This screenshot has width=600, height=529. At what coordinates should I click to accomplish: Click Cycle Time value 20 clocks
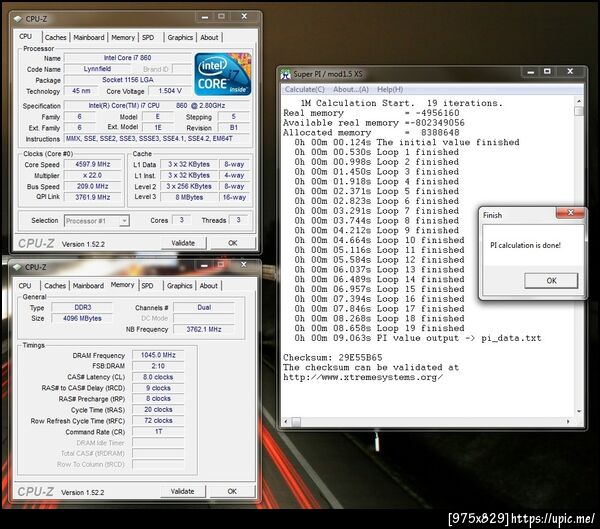pyautogui.click(x=158, y=410)
